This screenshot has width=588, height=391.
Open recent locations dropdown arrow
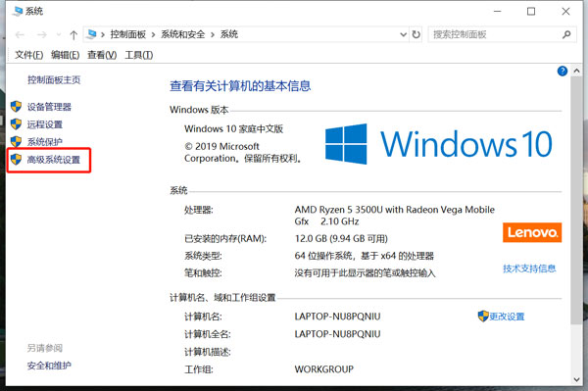point(59,35)
